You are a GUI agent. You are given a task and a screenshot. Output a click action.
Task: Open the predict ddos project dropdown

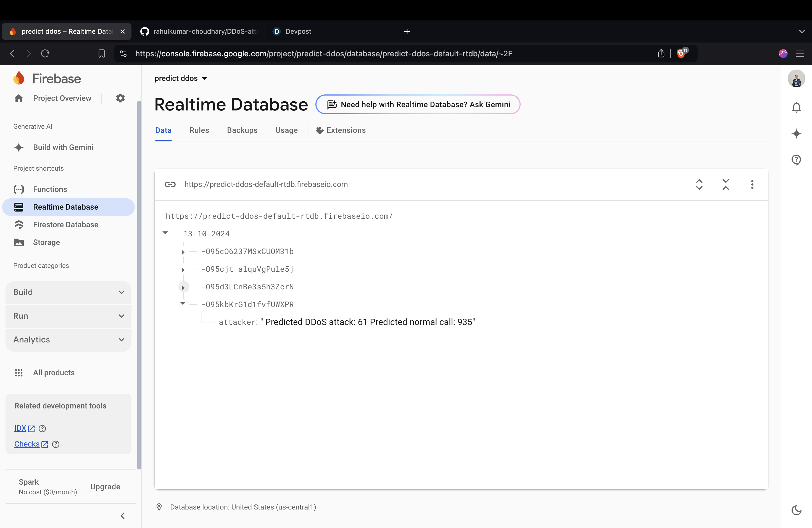click(181, 78)
